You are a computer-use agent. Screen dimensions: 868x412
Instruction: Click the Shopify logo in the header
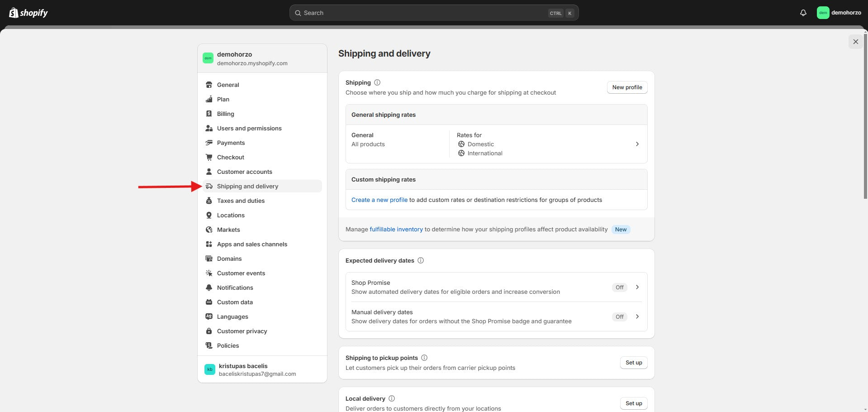28,13
